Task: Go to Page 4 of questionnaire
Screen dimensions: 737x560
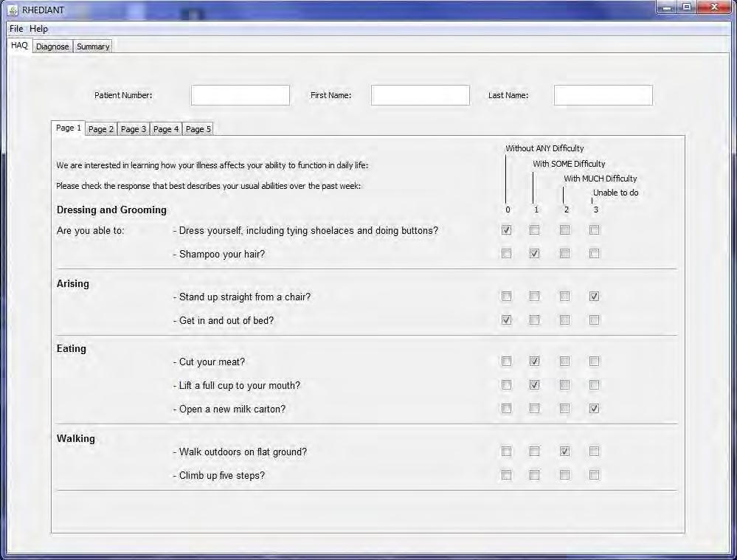Action: tap(166, 129)
